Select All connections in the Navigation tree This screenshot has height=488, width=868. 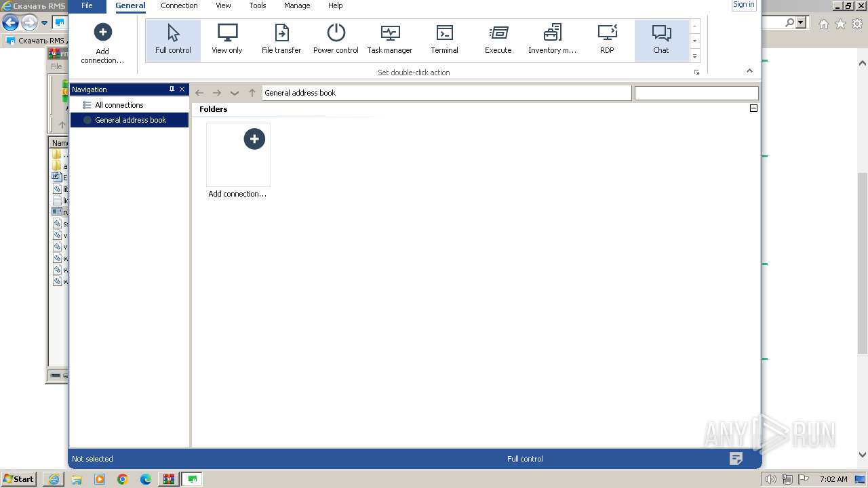119,105
